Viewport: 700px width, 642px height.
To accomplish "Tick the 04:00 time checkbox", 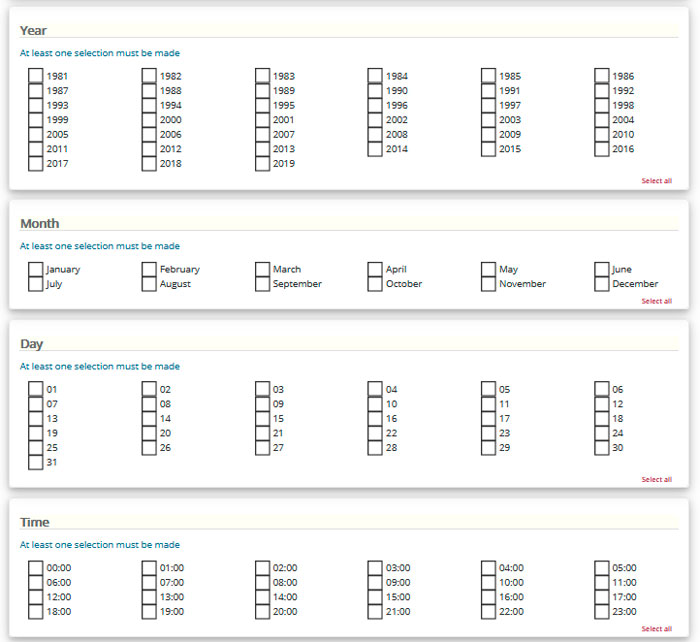I will (x=488, y=567).
